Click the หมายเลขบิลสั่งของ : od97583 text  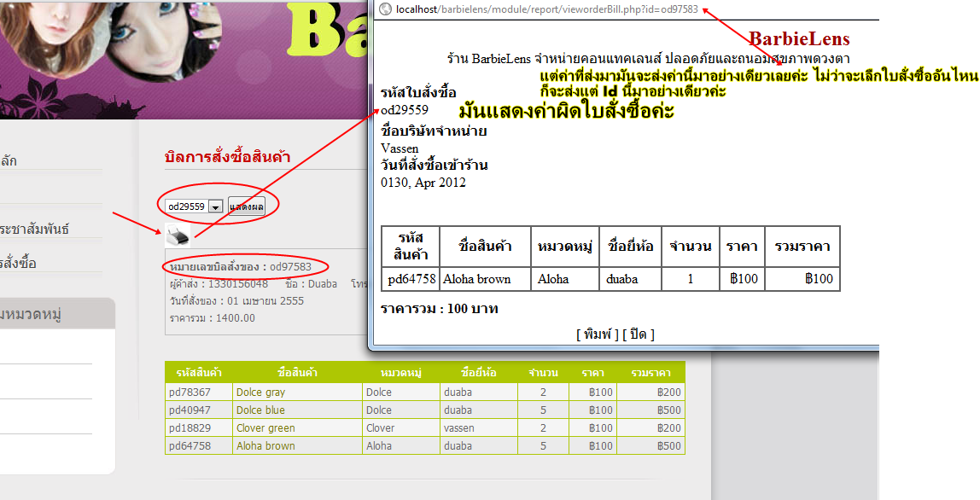click(x=241, y=267)
